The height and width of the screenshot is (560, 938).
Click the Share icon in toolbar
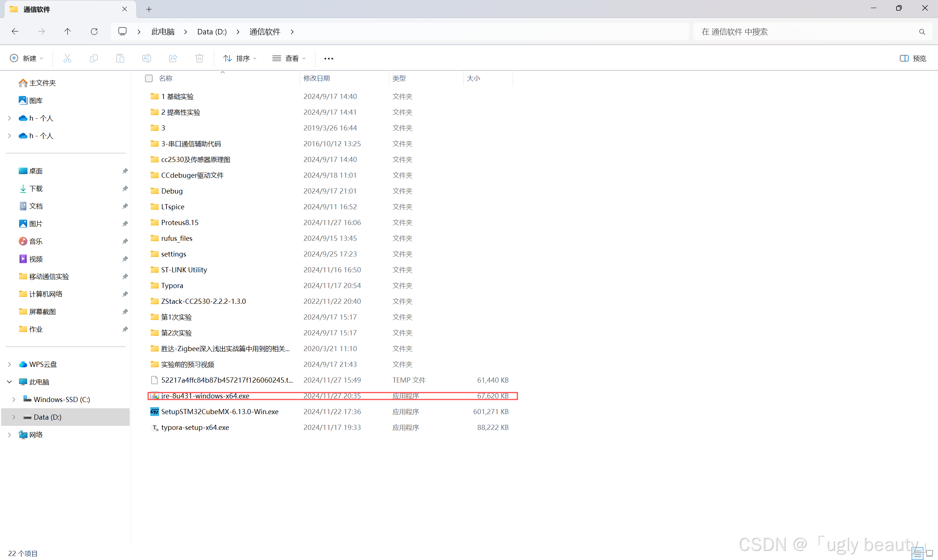pyautogui.click(x=173, y=58)
